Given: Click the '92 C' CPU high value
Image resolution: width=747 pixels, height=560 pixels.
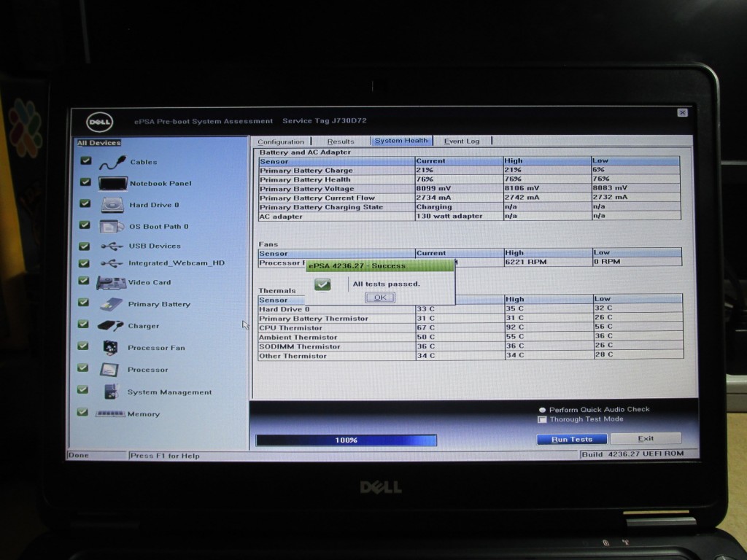Looking at the screenshot, I should [x=514, y=327].
